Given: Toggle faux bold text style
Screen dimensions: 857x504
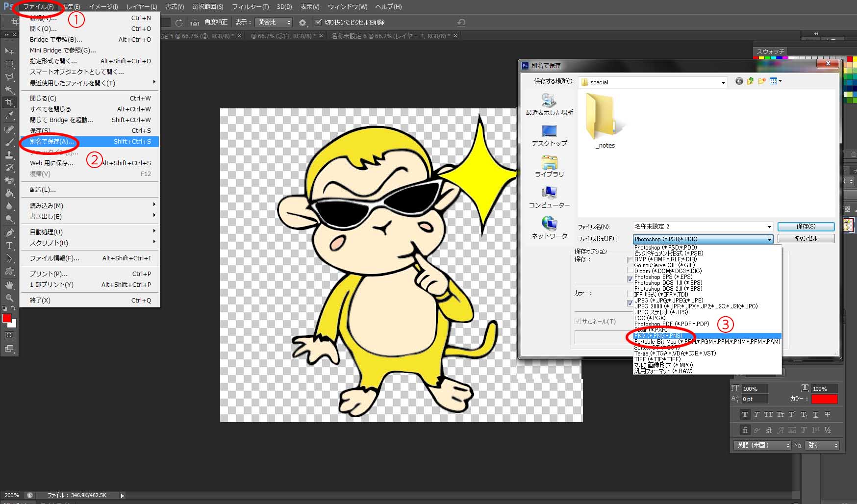Looking at the screenshot, I should 745,415.
